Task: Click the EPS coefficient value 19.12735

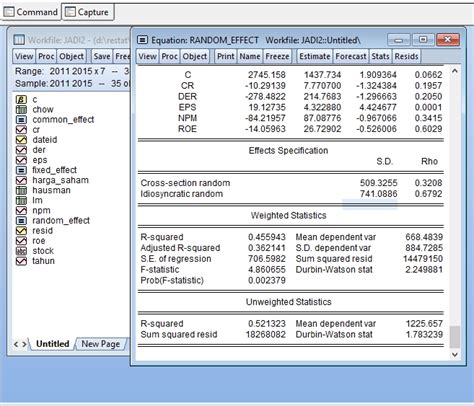Action: click(x=267, y=107)
